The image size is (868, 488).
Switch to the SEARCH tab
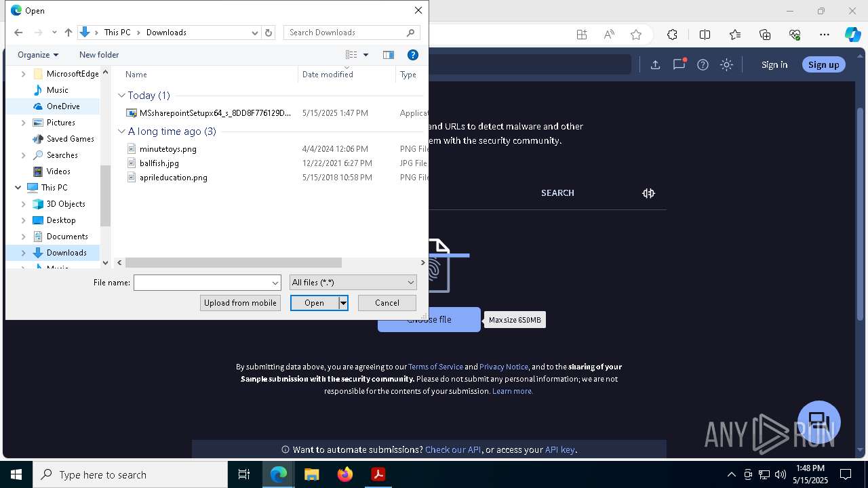pyautogui.click(x=557, y=193)
